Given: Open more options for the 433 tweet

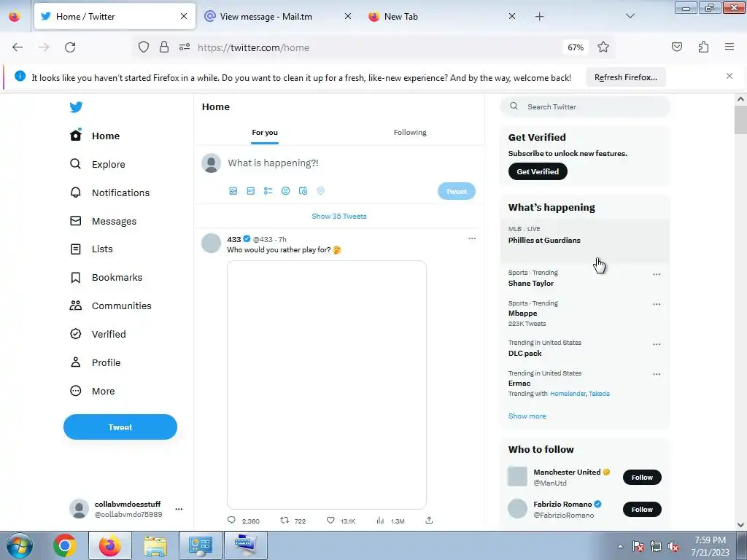Looking at the screenshot, I should (472, 238).
